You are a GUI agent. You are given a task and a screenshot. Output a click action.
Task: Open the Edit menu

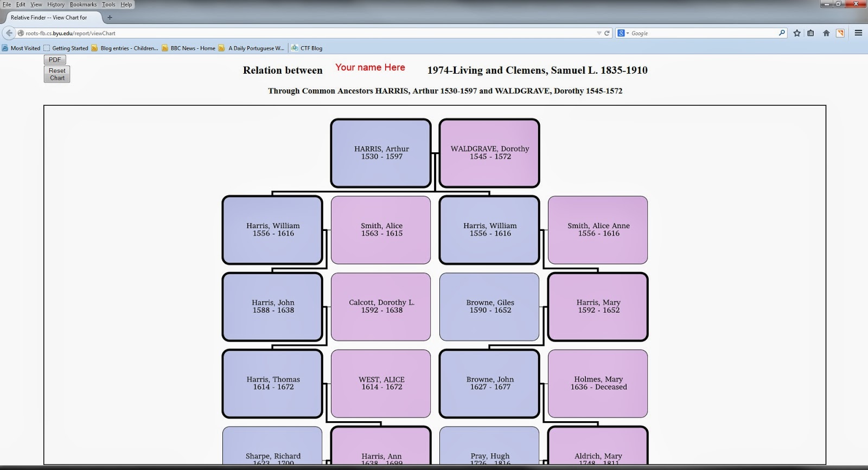click(x=21, y=4)
